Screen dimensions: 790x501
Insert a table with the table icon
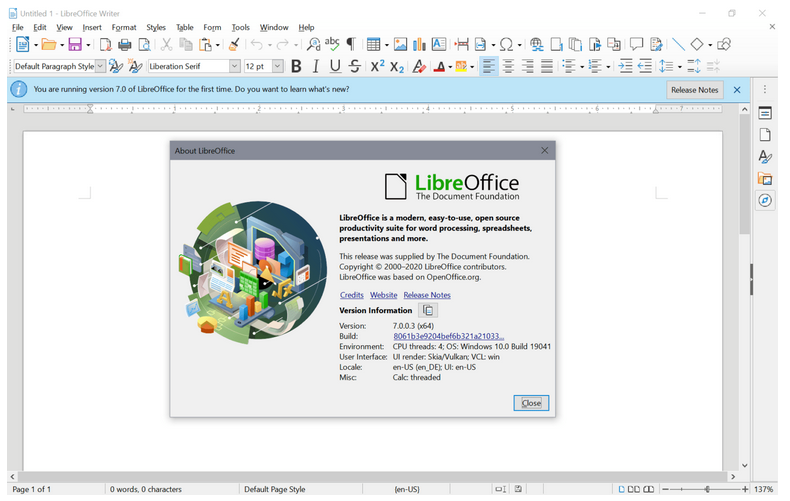(x=373, y=44)
